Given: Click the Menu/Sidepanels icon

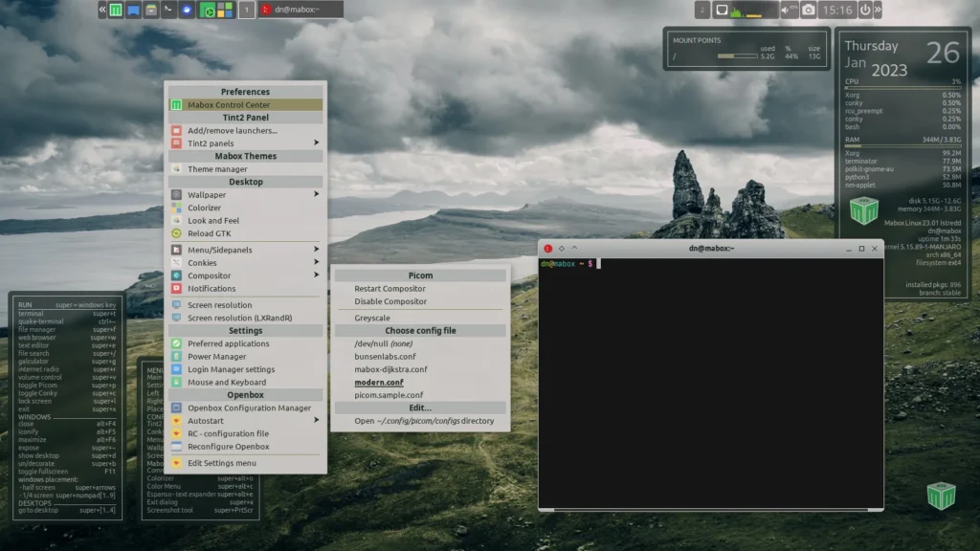Looking at the screenshot, I should point(176,250).
